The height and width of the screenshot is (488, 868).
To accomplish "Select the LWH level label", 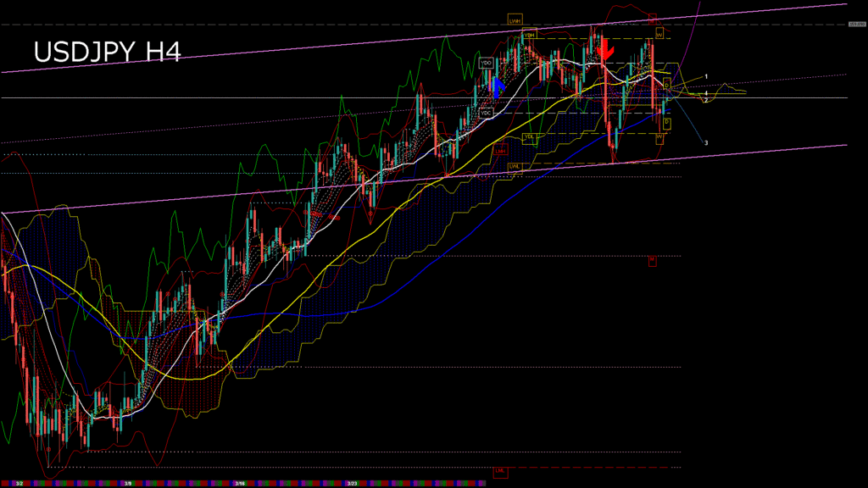I will click(x=515, y=19).
